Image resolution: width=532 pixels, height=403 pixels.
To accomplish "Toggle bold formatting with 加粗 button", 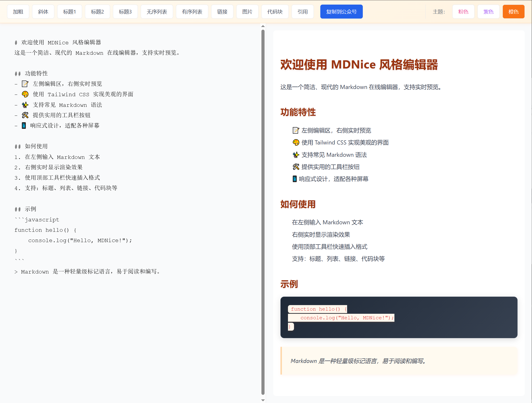I will [18, 11].
